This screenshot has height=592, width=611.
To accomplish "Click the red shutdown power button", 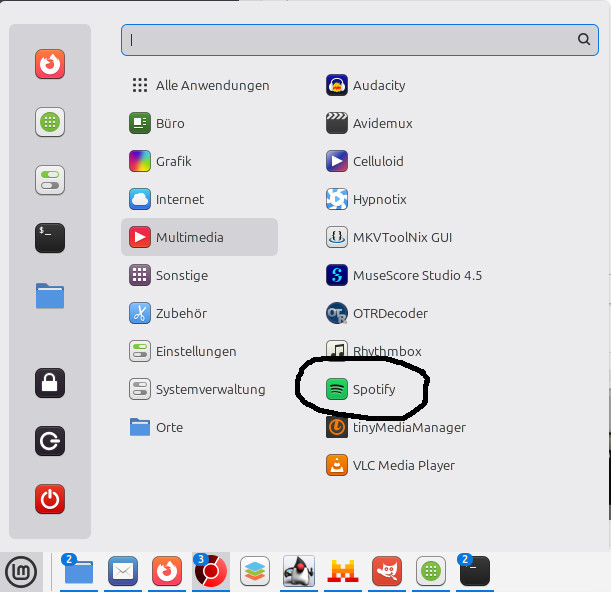I will 50,498.
